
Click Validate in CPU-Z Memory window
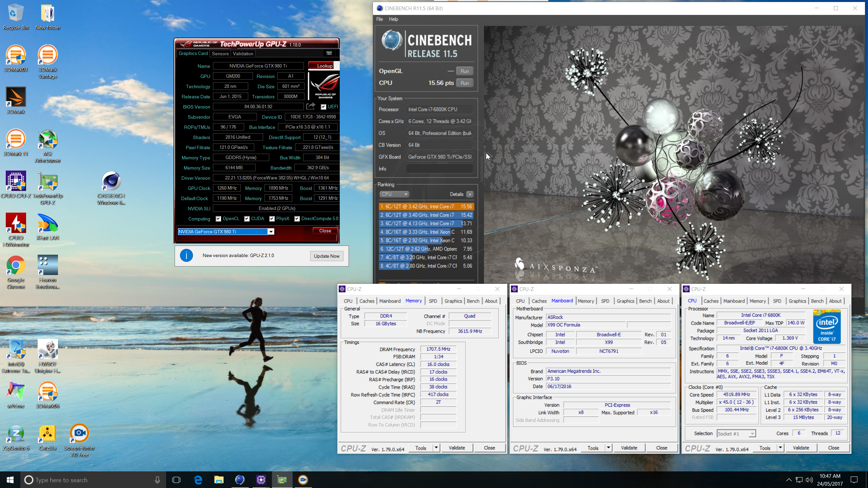[457, 448]
